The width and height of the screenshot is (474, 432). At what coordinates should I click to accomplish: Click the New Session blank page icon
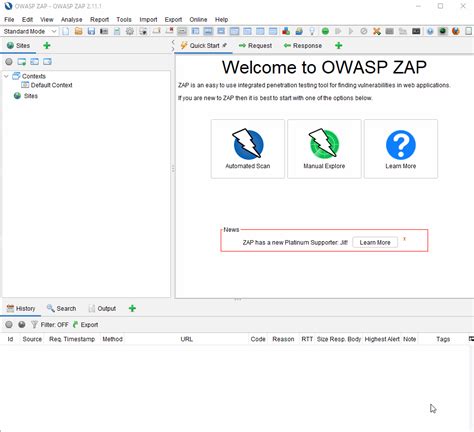click(x=66, y=31)
